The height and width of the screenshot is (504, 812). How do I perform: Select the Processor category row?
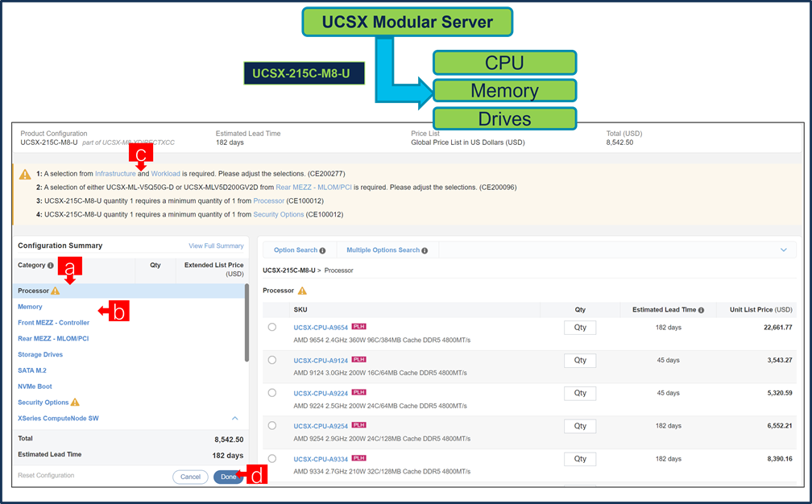[128, 291]
